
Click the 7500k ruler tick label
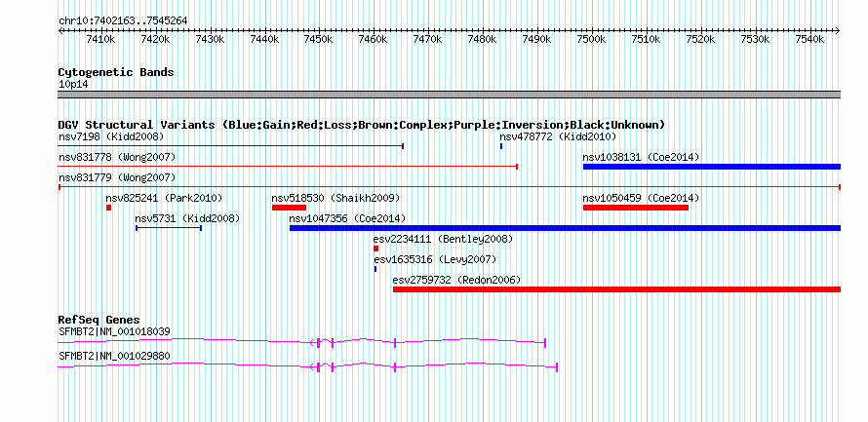click(591, 39)
